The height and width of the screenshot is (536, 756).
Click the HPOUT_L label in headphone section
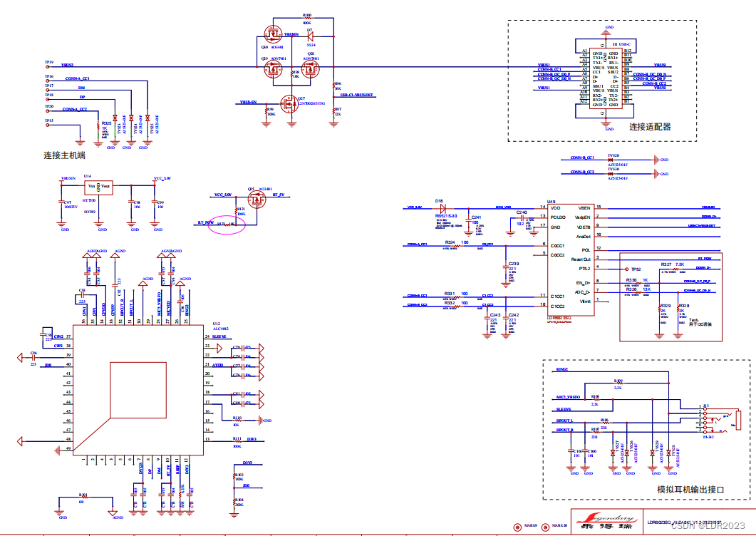[564, 421]
